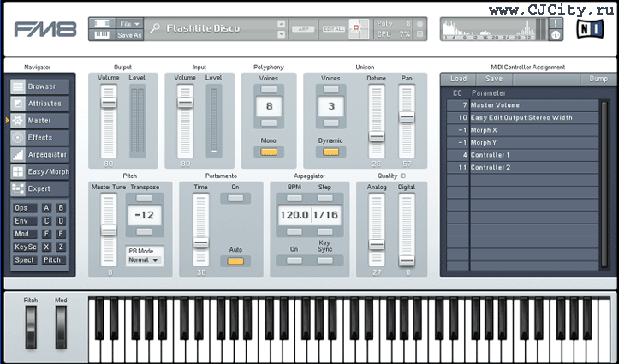Select operator D in Expert shortcuts
Image resolution: width=619 pixels, height=364 pixels.
60,221
